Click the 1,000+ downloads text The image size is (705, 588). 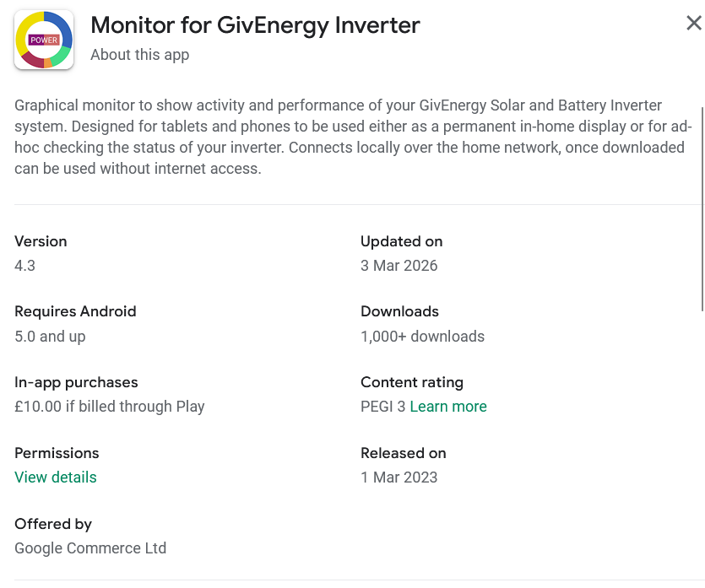(423, 337)
